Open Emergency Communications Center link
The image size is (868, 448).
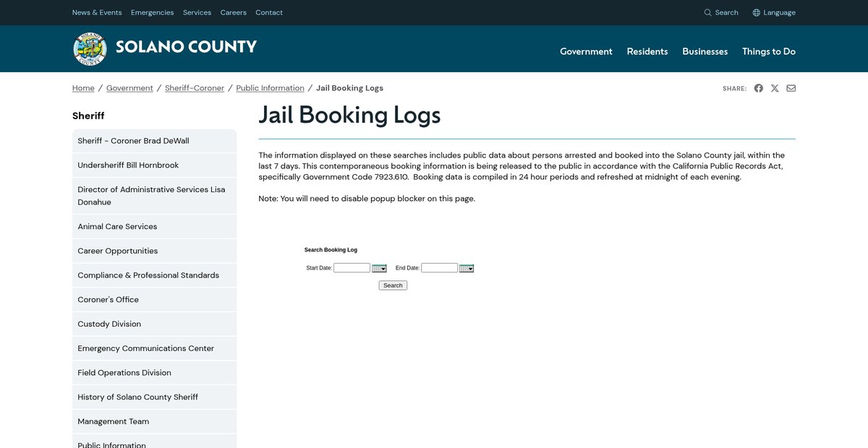tap(154, 348)
